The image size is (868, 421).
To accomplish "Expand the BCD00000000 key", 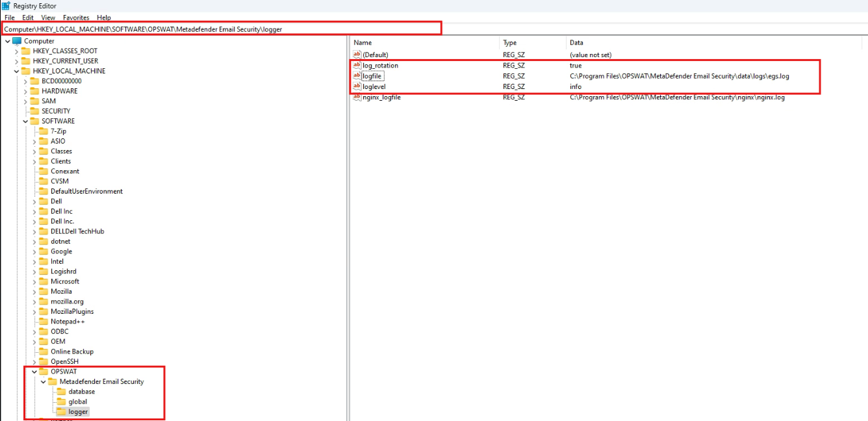I will coord(25,81).
